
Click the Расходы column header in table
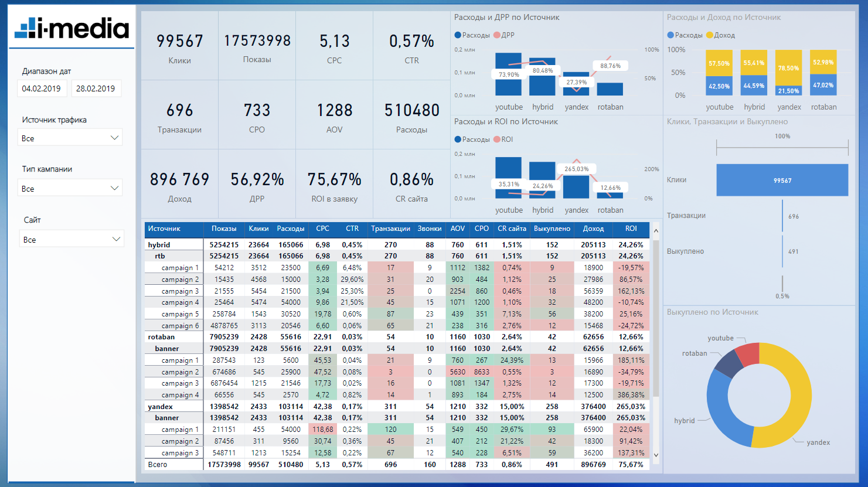click(x=291, y=229)
